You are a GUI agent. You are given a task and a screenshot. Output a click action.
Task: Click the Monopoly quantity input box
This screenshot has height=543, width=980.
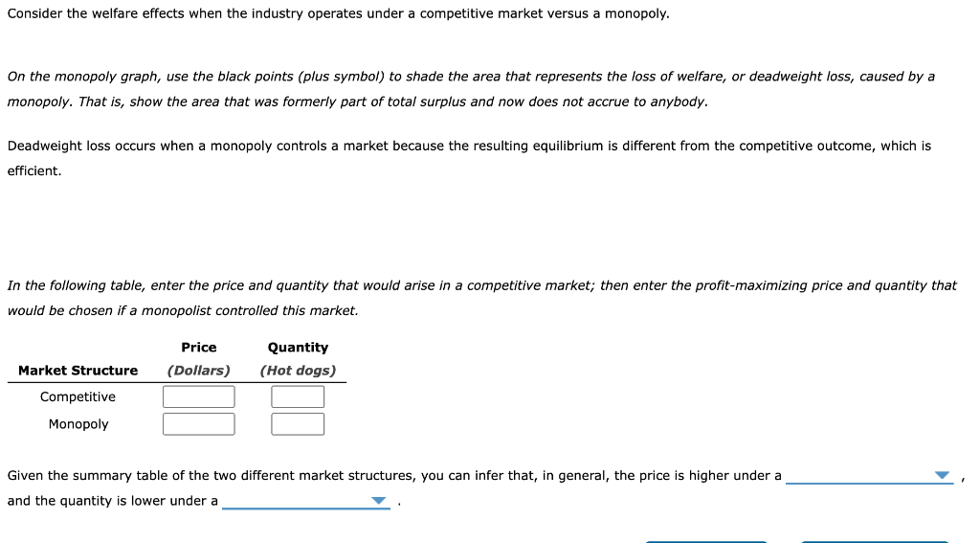coord(298,424)
